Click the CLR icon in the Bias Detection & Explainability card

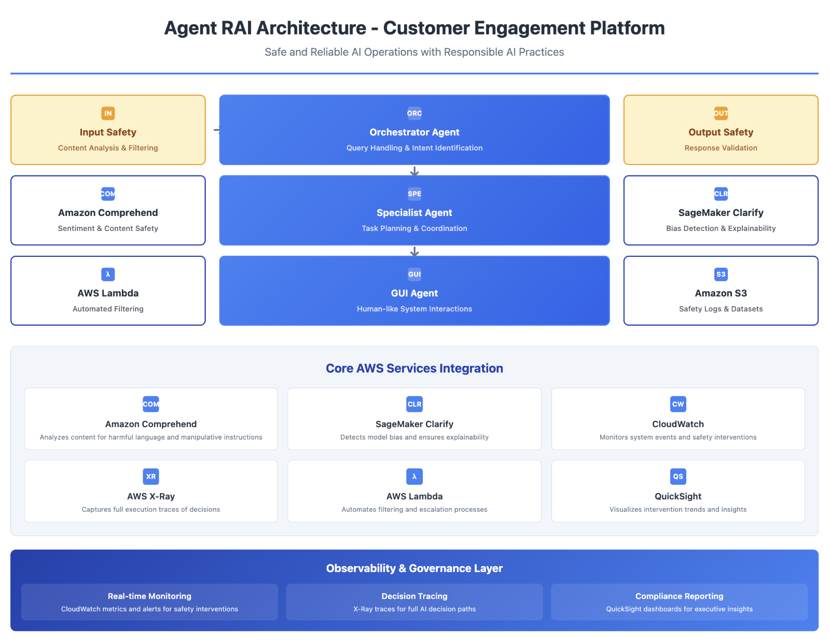[721, 194]
